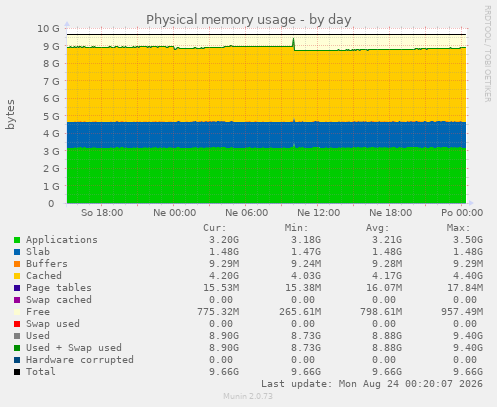Screen dimensions: 497x407
Task: Click the pale yellow Free legend swatch
Action: (17, 312)
